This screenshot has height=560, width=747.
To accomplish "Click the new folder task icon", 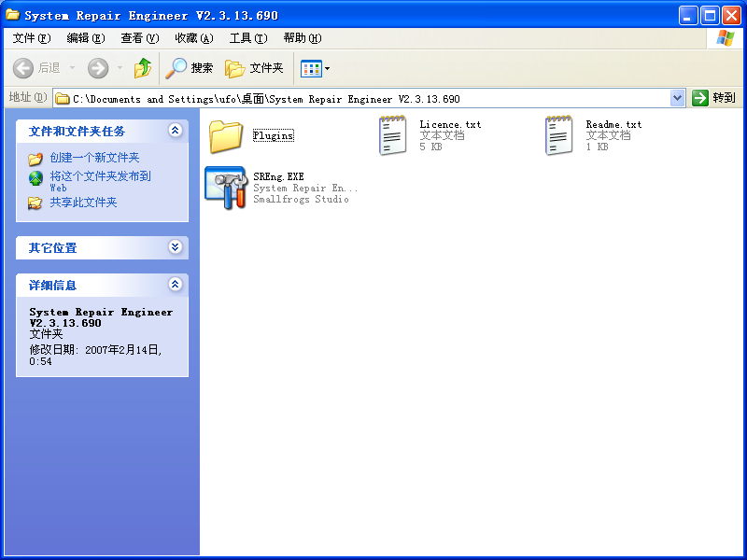I will click(35, 159).
